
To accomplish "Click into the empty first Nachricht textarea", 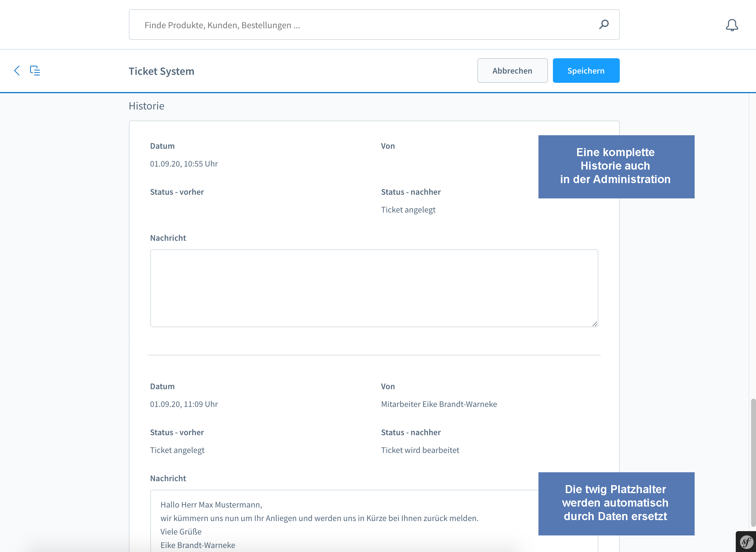I will pos(374,288).
